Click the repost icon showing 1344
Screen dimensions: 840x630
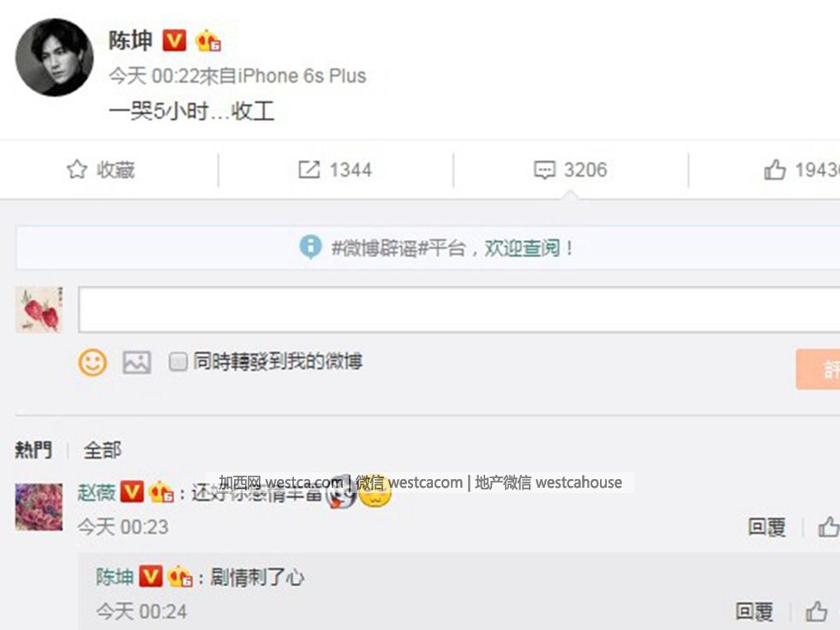pos(309,170)
